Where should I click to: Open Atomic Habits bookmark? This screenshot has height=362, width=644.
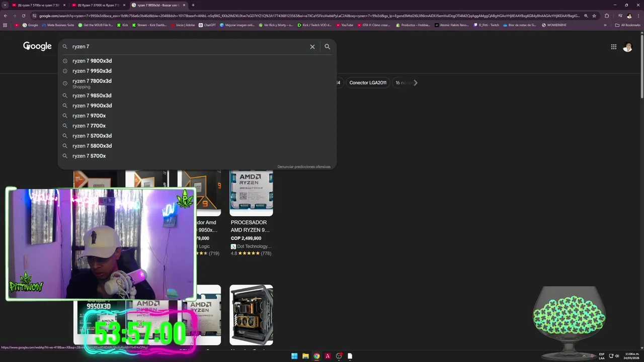tap(451, 25)
